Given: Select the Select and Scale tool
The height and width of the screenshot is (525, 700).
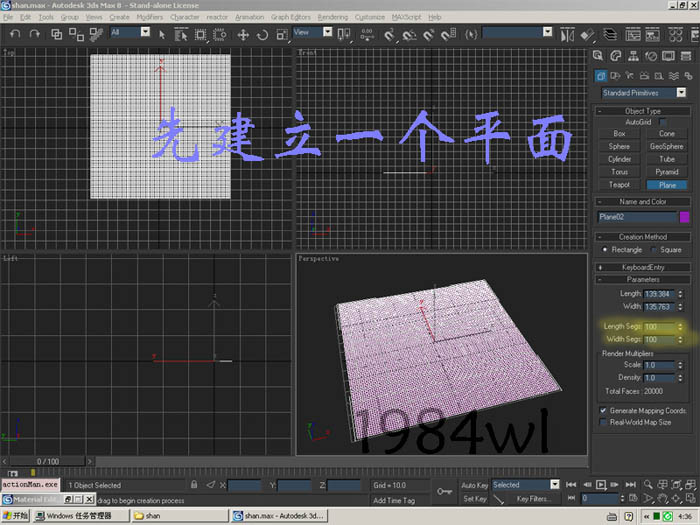Looking at the screenshot, I should [282, 34].
